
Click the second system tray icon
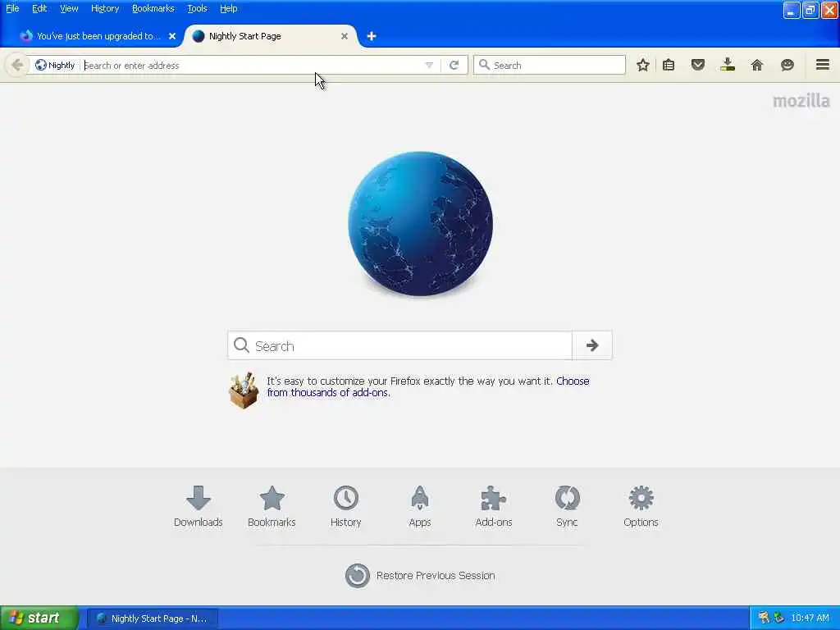click(x=779, y=618)
